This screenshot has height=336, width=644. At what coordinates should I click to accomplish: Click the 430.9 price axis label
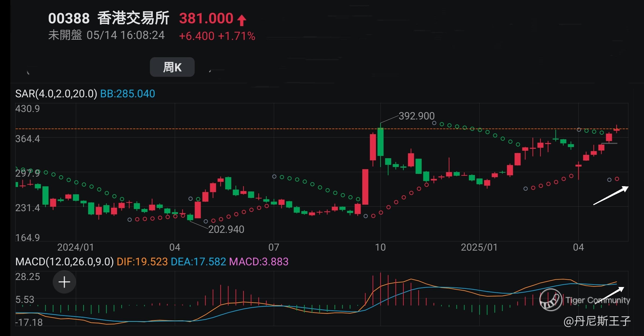click(28, 108)
